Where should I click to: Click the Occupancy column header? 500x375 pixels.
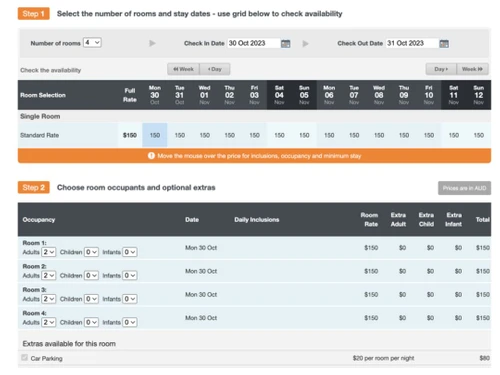39,220
